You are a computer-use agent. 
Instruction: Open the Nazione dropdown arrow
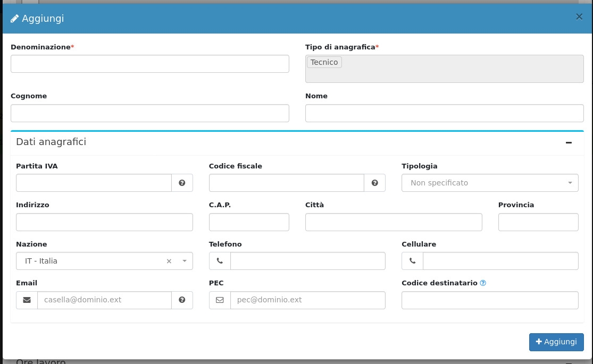click(185, 261)
